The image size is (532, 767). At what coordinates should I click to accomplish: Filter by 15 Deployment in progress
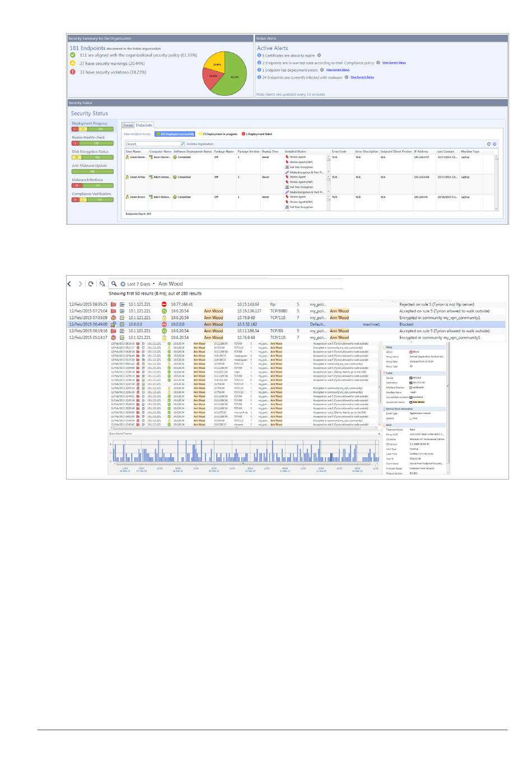point(219,134)
